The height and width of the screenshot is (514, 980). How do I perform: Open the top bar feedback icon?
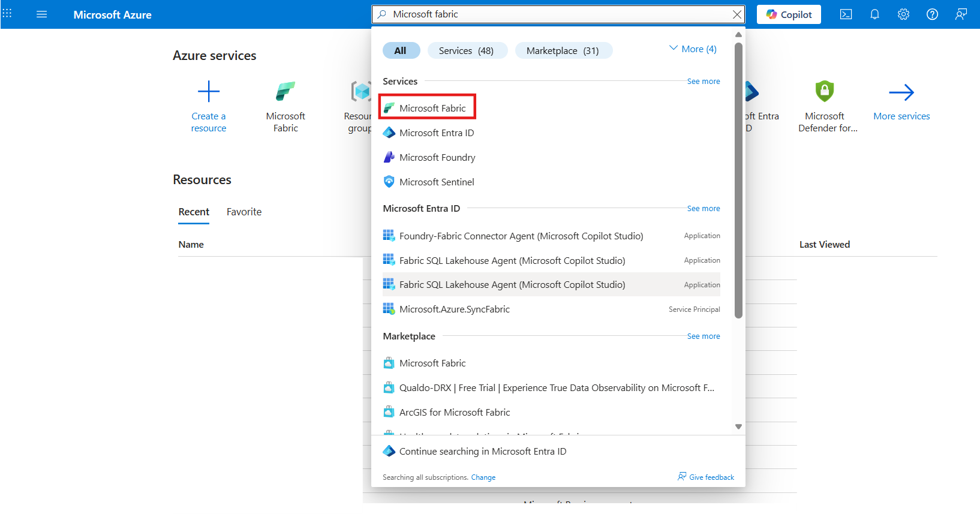[961, 14]
